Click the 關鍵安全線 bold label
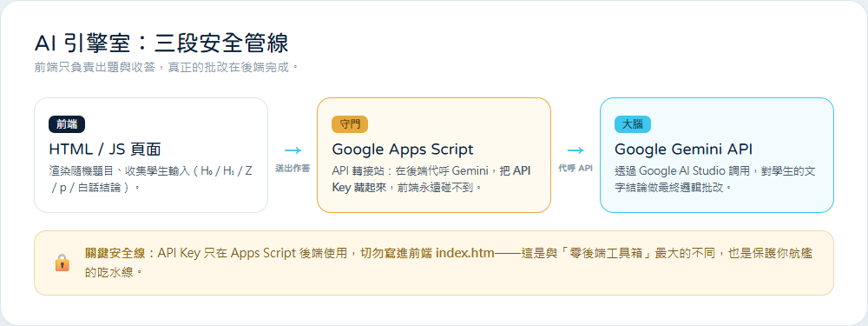Viewport: 868px width, 326px height. [x=122, y=253]
